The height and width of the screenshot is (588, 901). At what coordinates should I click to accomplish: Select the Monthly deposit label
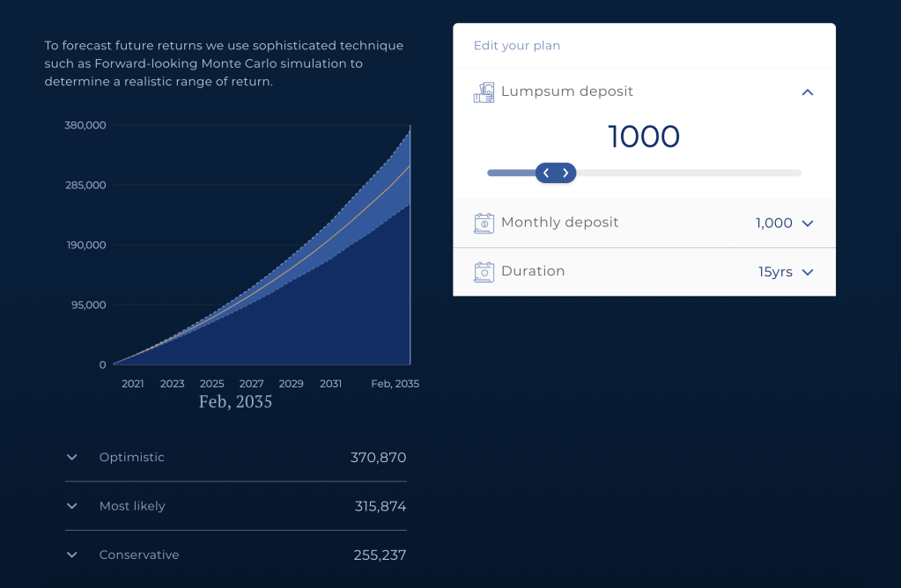[559, 223]
